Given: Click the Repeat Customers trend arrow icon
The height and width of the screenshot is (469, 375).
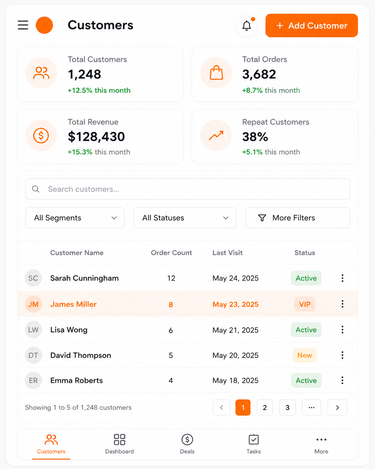Looking at the screenshot, I should pos(216,136).
